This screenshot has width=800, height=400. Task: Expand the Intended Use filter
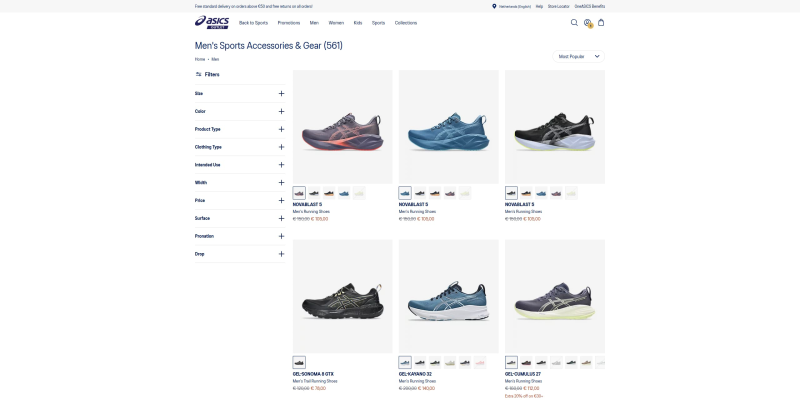(x=240, y=165)
